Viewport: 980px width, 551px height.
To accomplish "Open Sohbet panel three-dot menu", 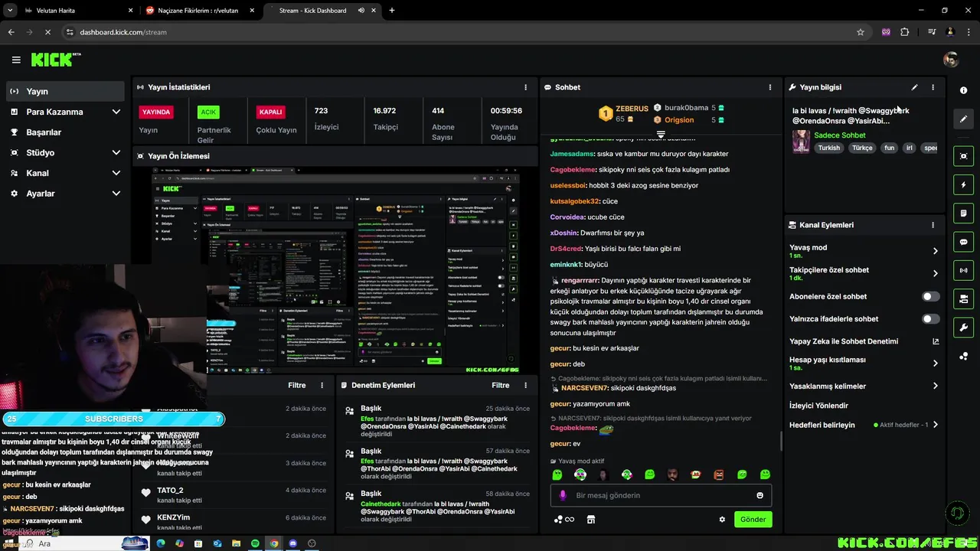I will 770,87.
